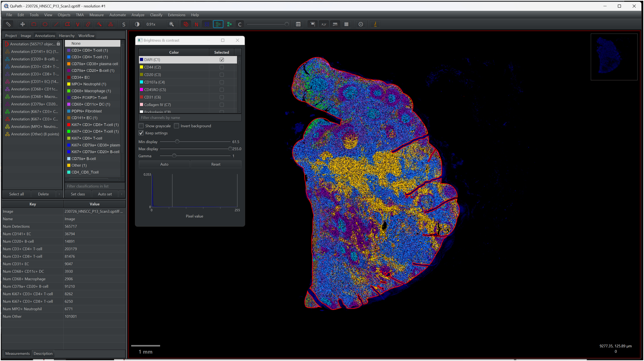Image resolution: width=644 pixels, height=361 pixels.
Task: Select the Rectangle annotation tool
Action: tap(34, 24)
